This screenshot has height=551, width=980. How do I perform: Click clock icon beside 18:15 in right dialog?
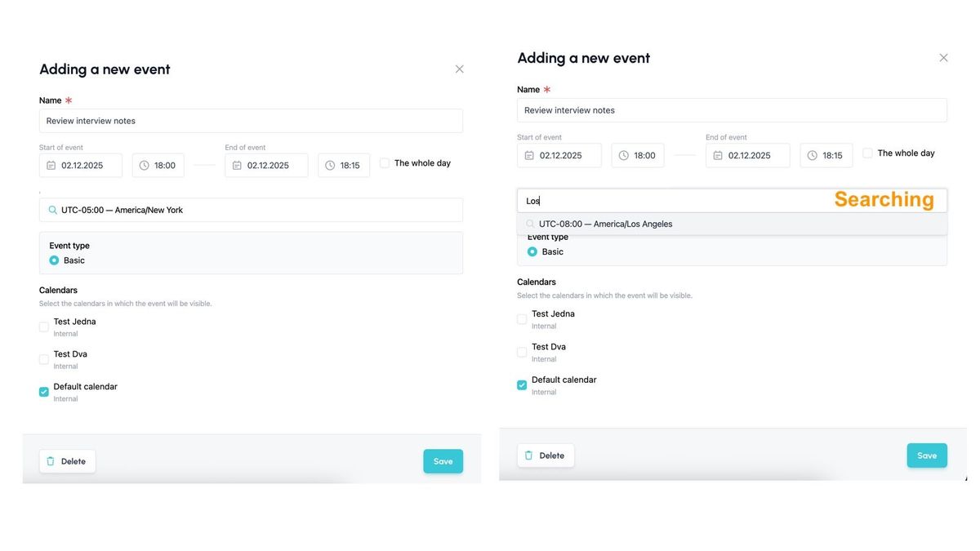pyautogui.click(x=813, y=156)
